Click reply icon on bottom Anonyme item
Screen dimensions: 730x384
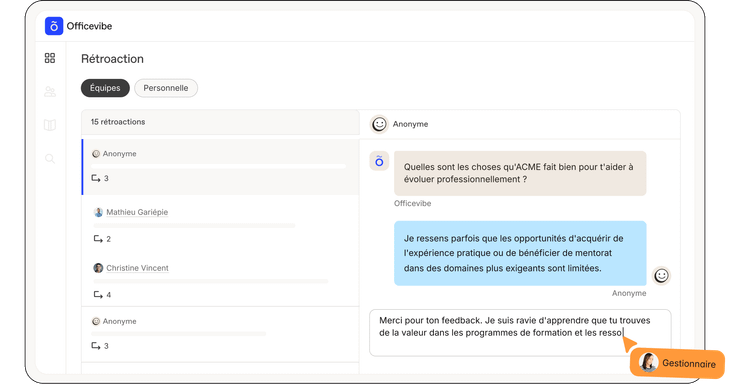pos(96,346)
